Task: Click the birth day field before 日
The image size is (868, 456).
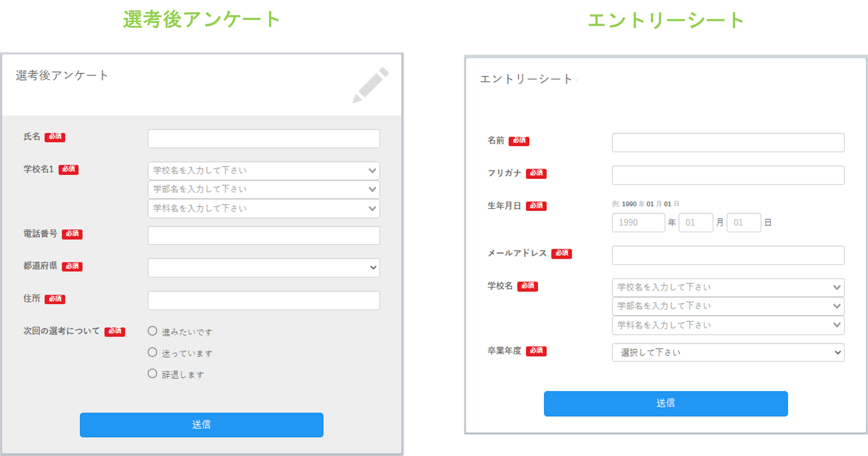Action: pos(744,223)
